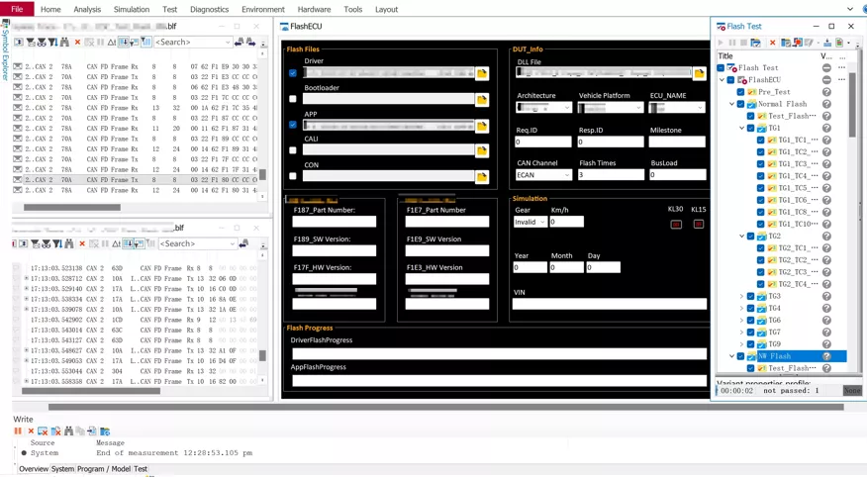Toggle the KL30 indicator button
Screen dimensions: 868x478
click(676, 224)
